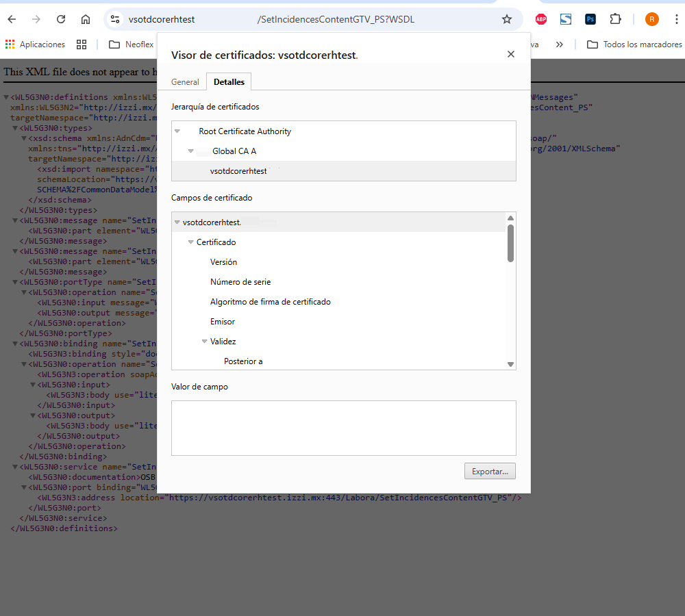
Task: Collapse Root Certificate Authority hierarchy node
Action: 177,131
